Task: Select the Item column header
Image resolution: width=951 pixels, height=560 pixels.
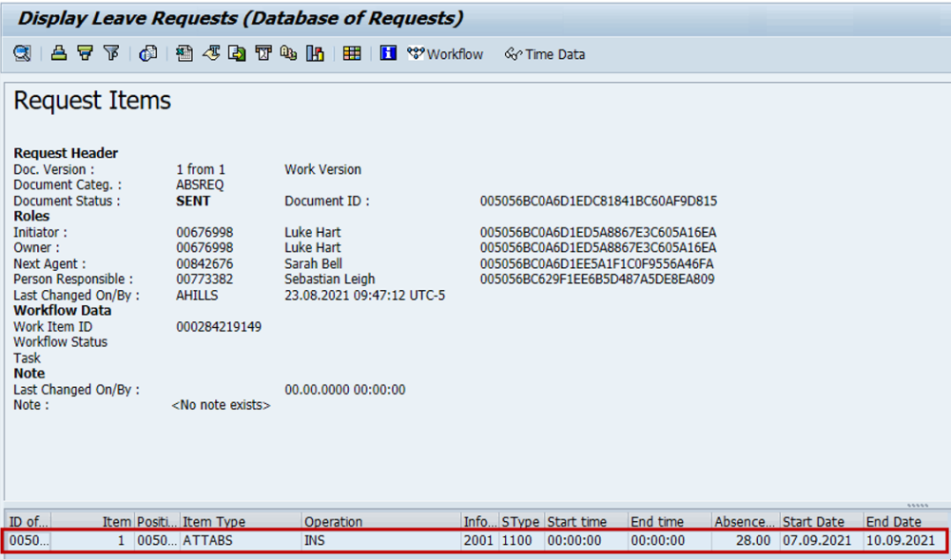Action: (92, 521)
